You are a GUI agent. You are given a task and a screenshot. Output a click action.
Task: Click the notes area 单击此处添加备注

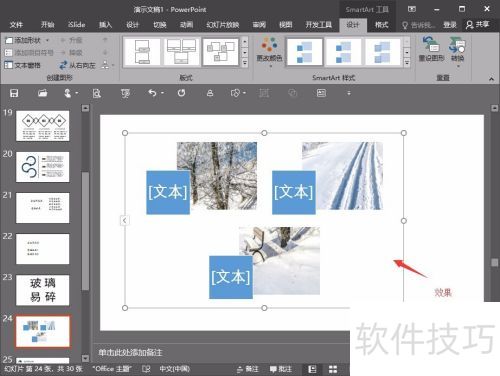[130, 352]
